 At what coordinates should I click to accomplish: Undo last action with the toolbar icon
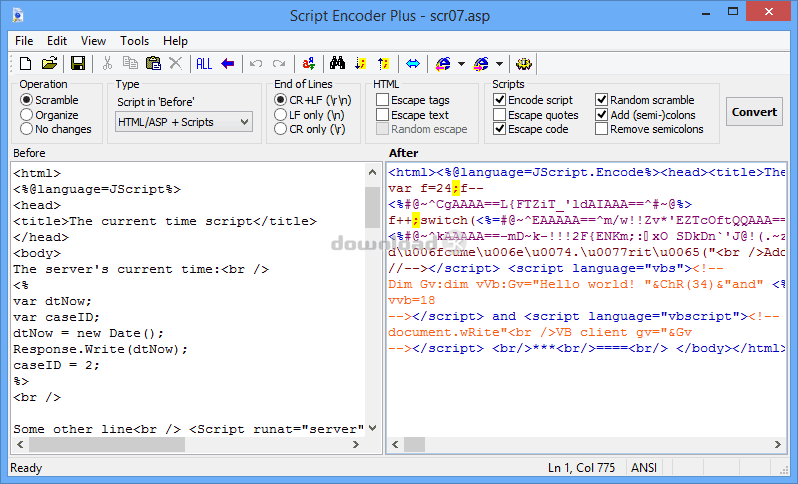[256, 64]
